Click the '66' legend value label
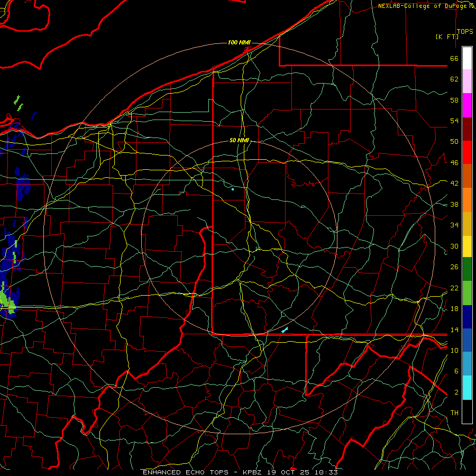Image resolution: width=476 pixels, height=476 pixels. coord(454,58)
